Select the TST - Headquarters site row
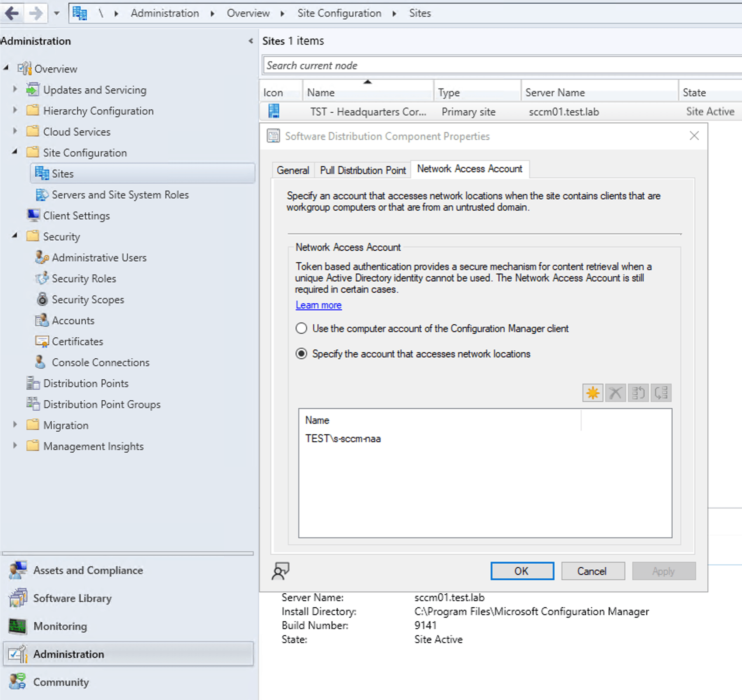This screenshot has width=742, height=700. [x=501, y=112]
